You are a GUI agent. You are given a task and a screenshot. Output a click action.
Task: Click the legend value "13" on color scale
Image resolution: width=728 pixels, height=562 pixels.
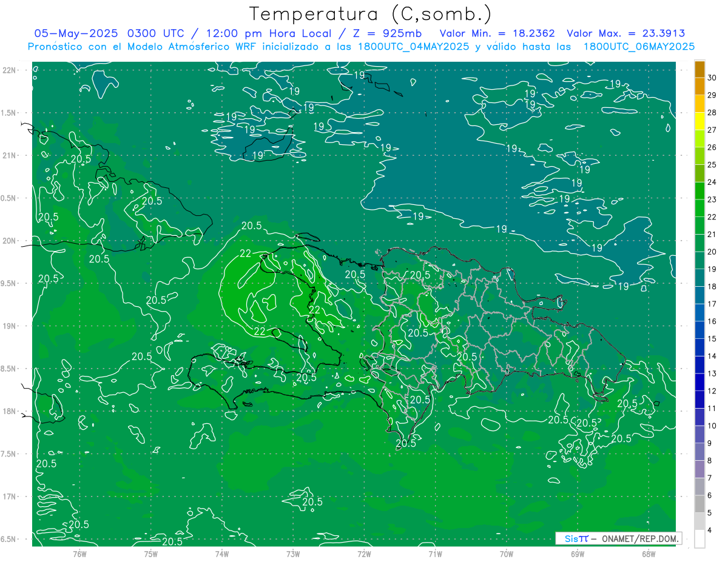point(712,373)
